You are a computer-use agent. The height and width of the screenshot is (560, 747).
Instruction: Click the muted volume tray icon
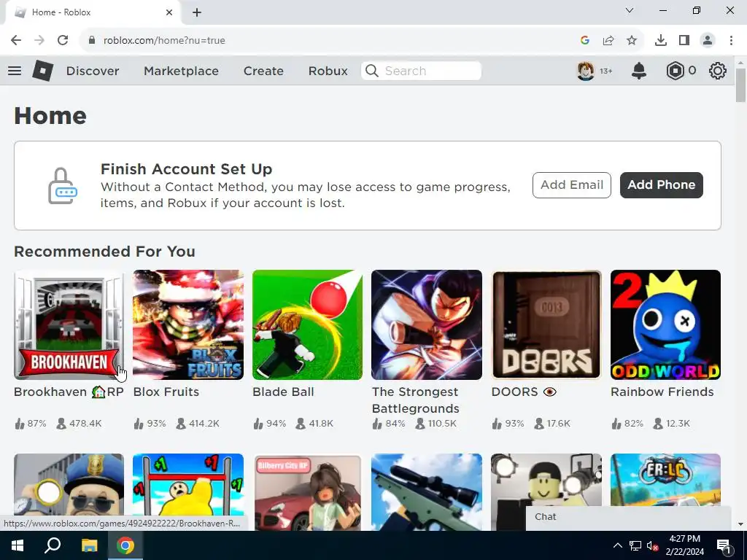[x=653, y=545]
